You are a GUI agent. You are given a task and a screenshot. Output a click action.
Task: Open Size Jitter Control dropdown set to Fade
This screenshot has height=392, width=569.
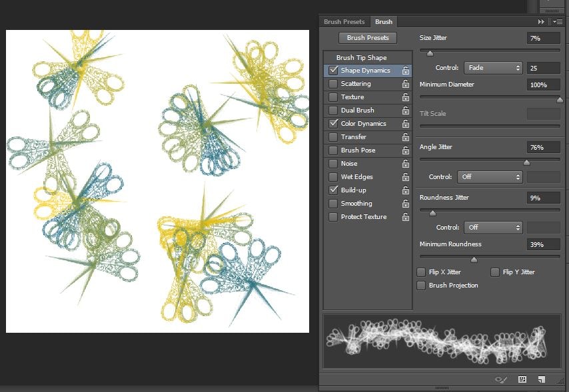click(x=493, y=68)
